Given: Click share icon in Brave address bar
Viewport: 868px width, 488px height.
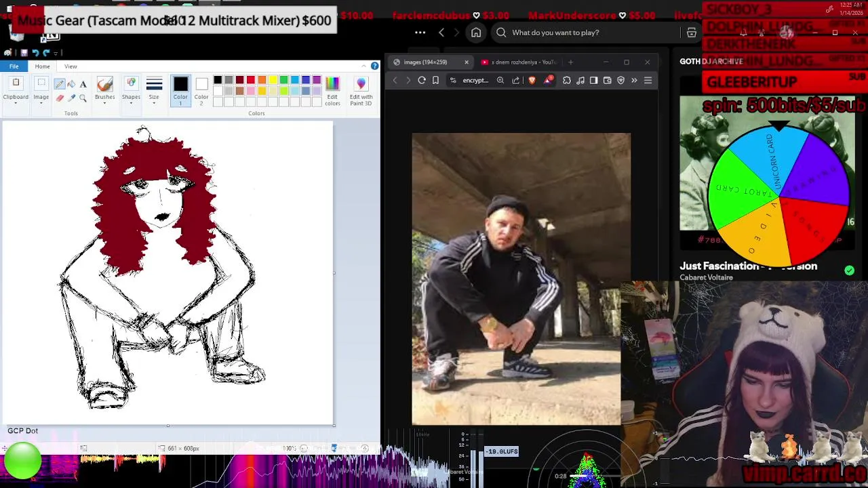Looking at the screenshot, I should point(516,80).
